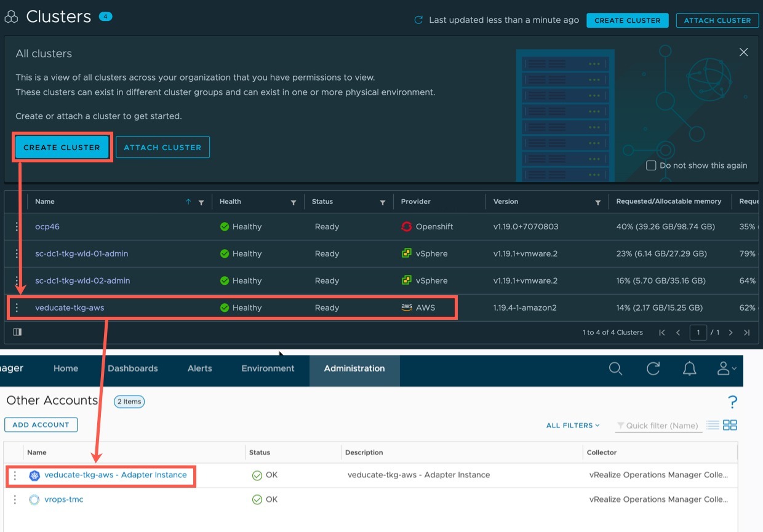763x532 pixels.
Task: Open the user account menu in vROps
Action: tap(727, 368)
